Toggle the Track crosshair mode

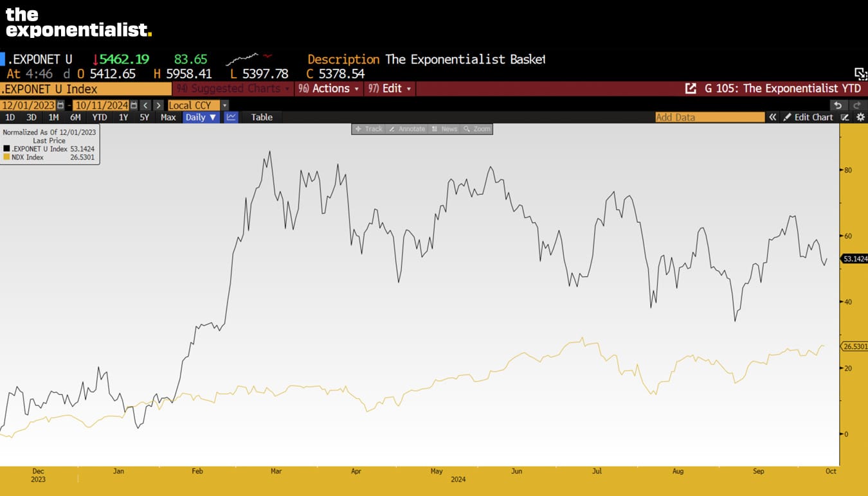click(368, 129)
